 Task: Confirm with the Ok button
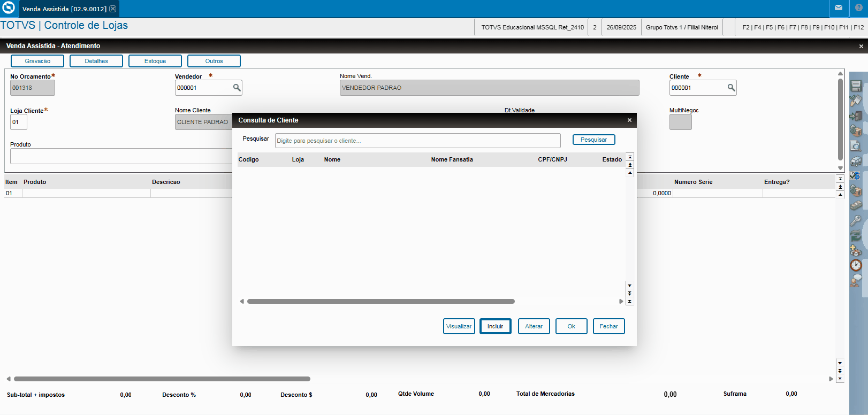tap(572, 326)
